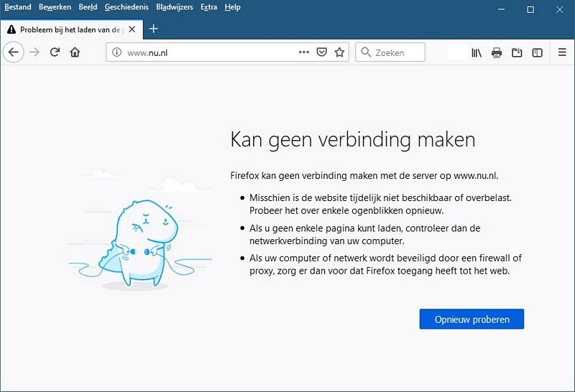Click the 'Firefox kan geen verbinding maken' sentence
This screenshot has height=392, width=575.
[364, 176]
